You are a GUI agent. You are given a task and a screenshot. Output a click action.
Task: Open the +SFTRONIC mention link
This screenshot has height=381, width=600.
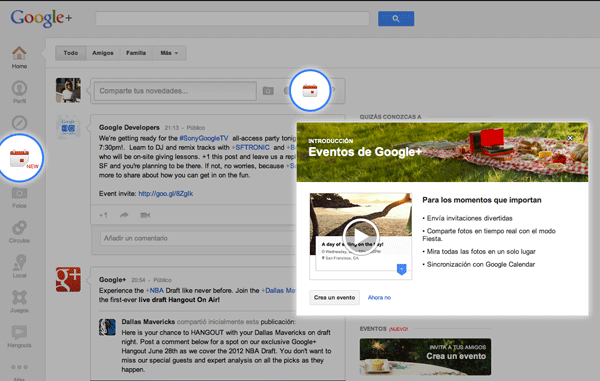click(250, 147)
